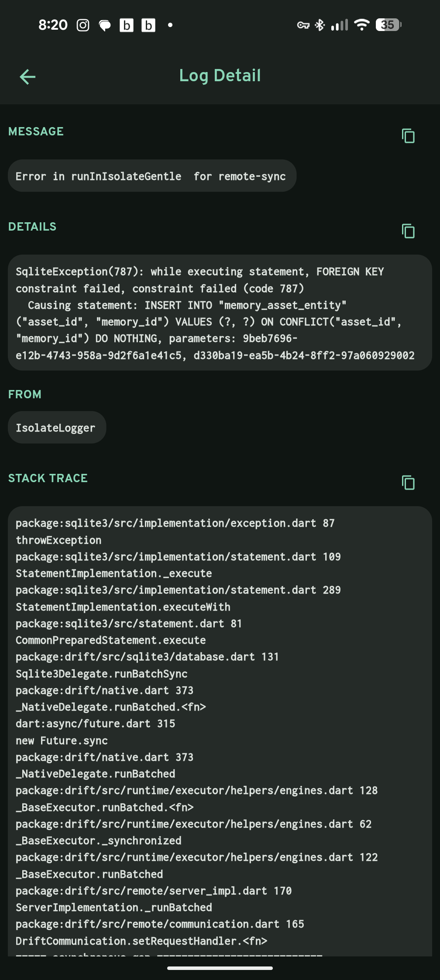The height and width of the screenshot is (980, 440).
Task: Tap the home gesture bar
Action: [220, 968]
